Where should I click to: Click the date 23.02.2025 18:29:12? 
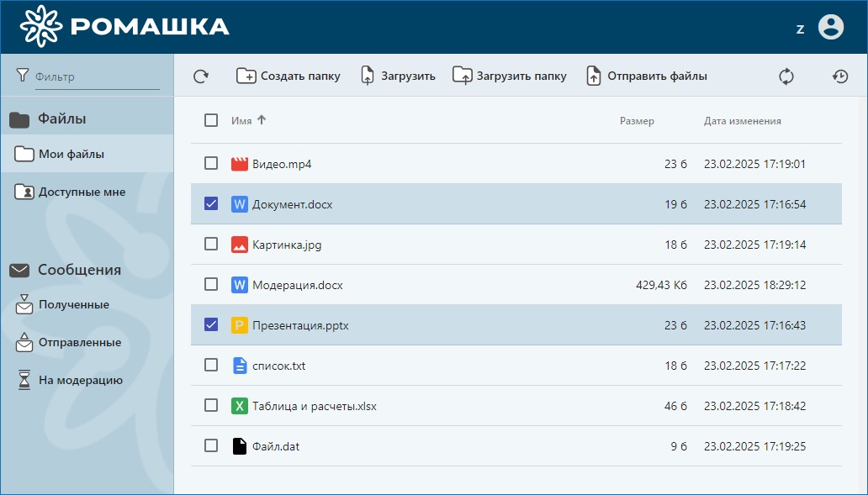755,285
